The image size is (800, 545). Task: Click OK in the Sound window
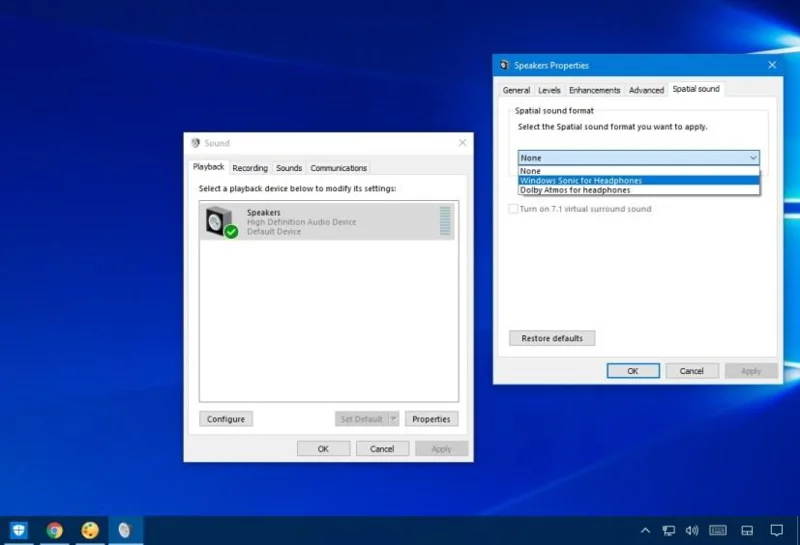click(x=323, y=449)
